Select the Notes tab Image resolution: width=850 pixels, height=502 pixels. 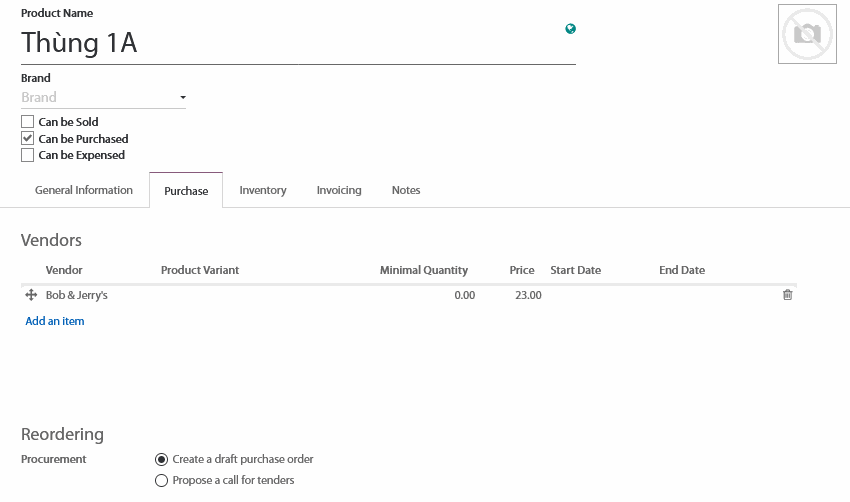click(x=406, y=190)
